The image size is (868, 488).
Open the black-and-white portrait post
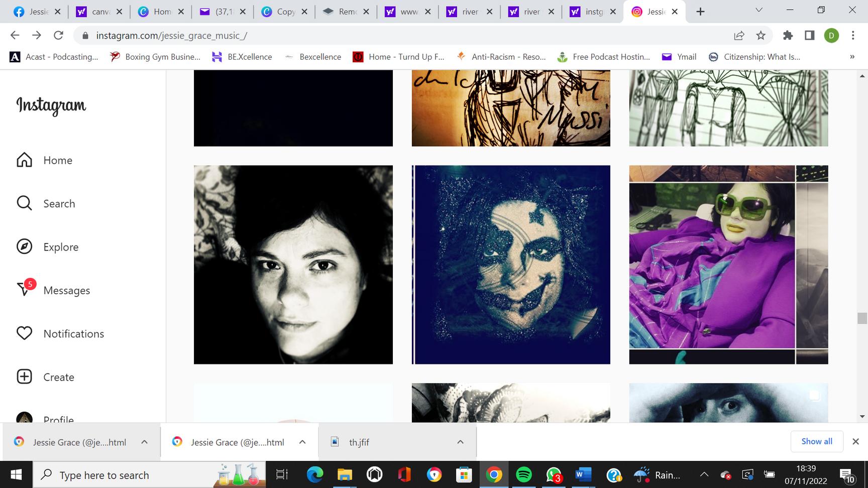pyautogui.click(x=293, y=265)
